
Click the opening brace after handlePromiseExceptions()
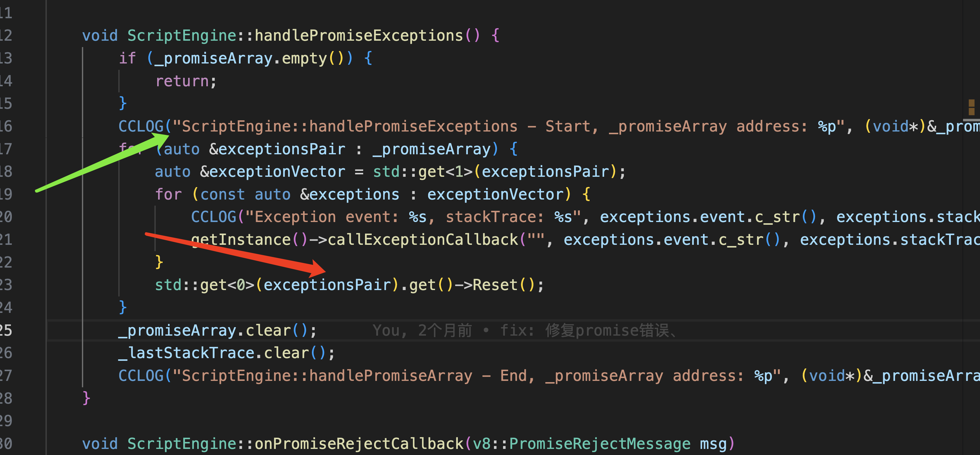tap(495, 36)
